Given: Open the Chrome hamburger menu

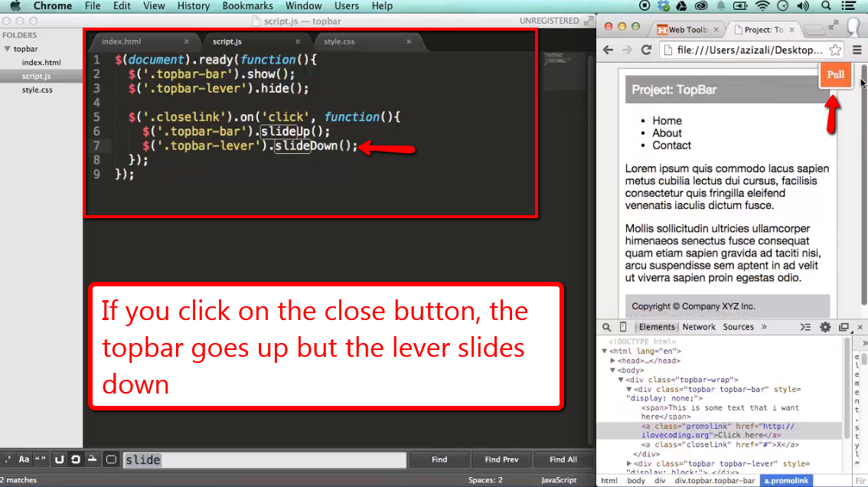Looking at the screenshot, I should coord(857,50).
